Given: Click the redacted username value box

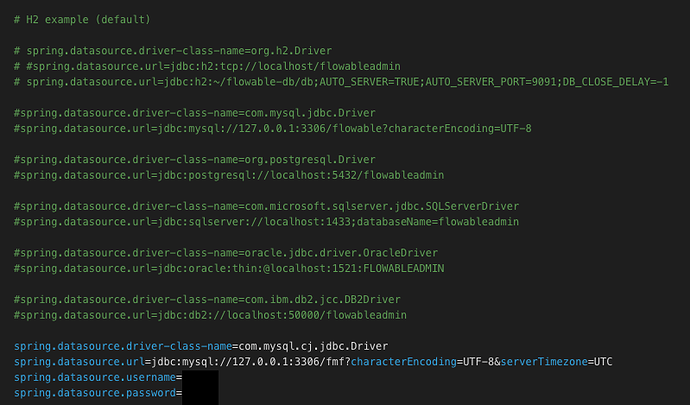Looking at the screenshot, I should [x=200, y=379].
